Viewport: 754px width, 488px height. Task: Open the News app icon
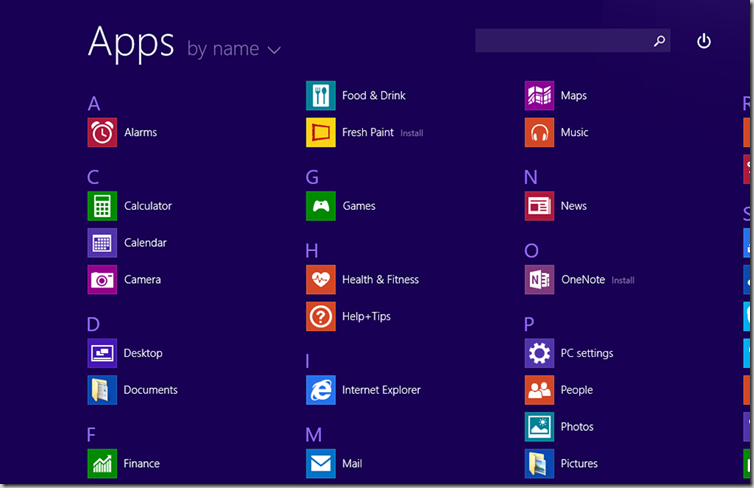pyautogui.click(x=539, y=206)
